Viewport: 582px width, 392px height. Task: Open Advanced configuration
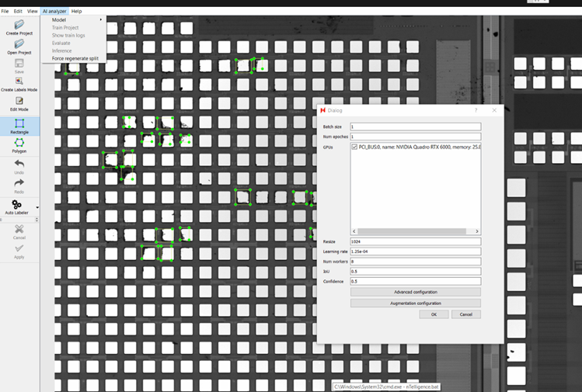tap(415, 292)
